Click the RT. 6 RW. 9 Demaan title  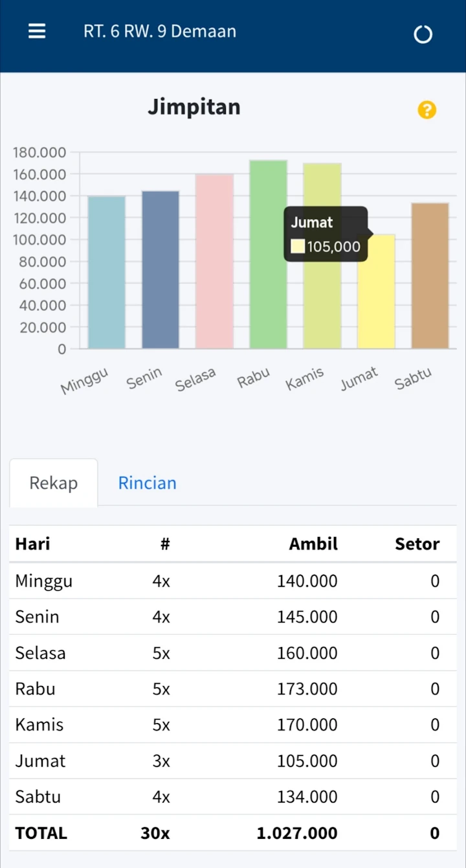(160, 31)
